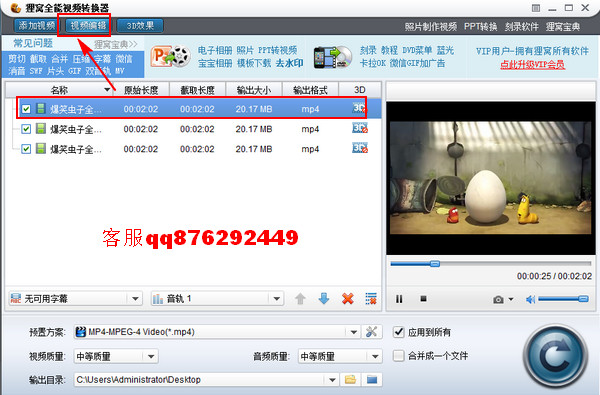Click the video playback progress slider
Viewport: 600px width, 395px height.
(x=491, y=263)
